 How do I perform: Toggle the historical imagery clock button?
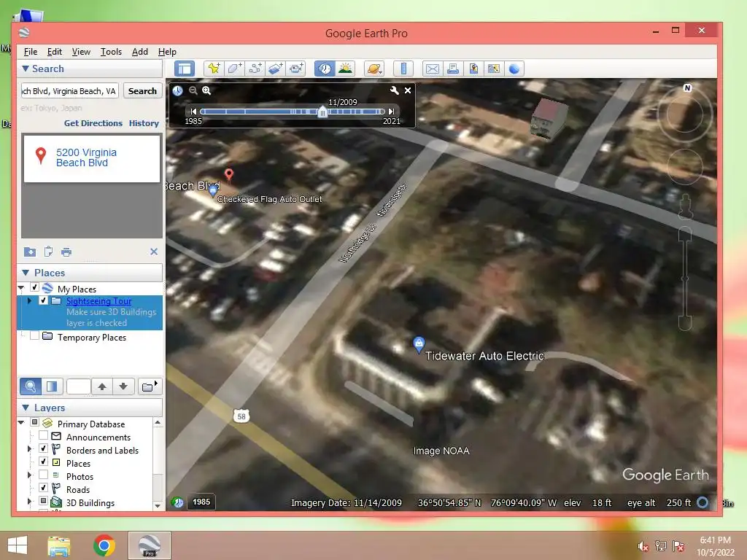(325, 69)
